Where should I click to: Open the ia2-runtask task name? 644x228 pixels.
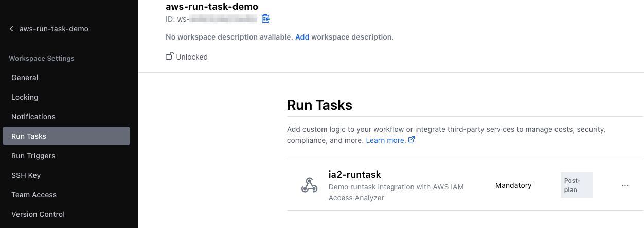(354, 174)
